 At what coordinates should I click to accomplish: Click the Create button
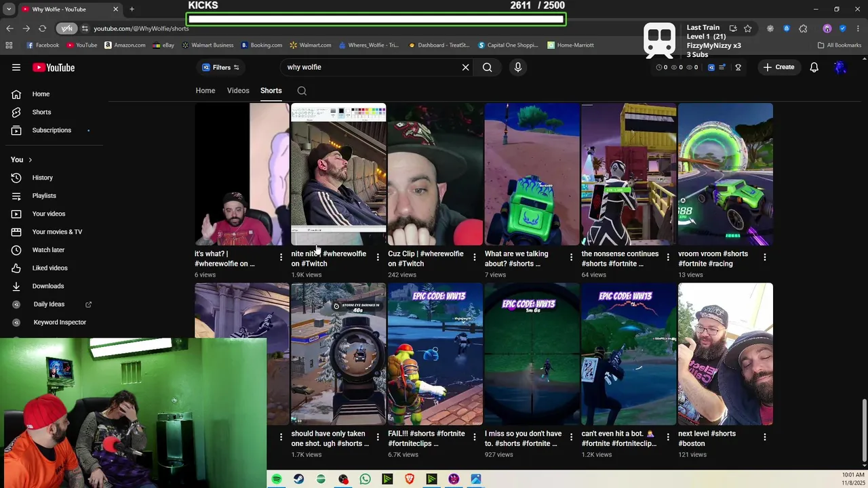[778, 67]
